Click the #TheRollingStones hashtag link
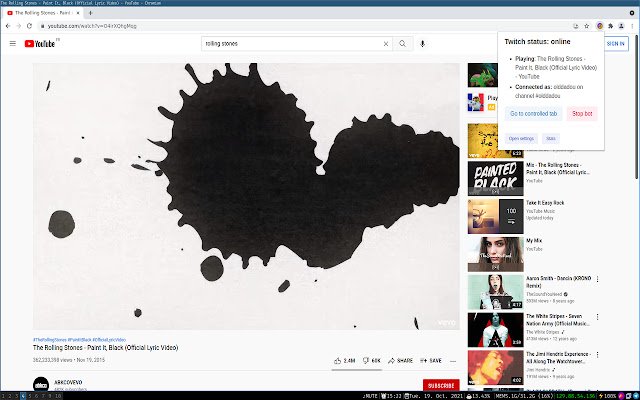 [x=50, y=340]
